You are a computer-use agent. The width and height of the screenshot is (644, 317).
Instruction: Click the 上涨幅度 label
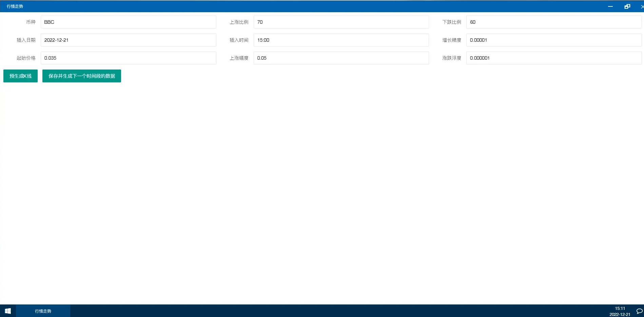click(x=239, y=58)
